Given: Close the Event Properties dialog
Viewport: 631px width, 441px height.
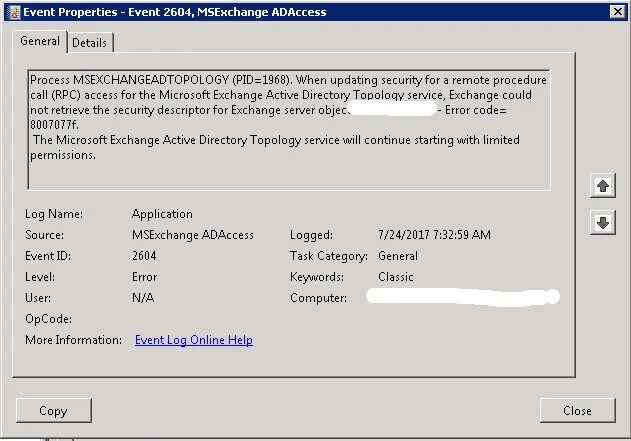Looking at the screenshot, I should pos(577,411).
